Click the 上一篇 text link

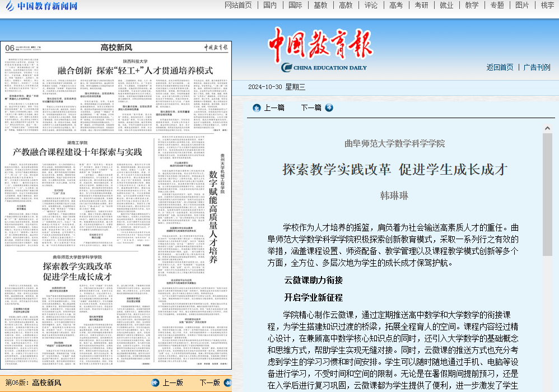274,108
